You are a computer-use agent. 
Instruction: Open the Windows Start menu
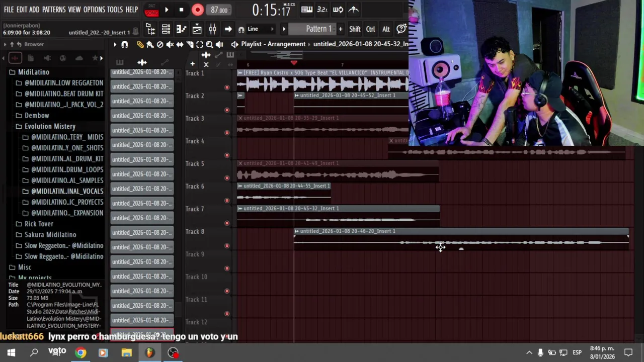point(11,352)
